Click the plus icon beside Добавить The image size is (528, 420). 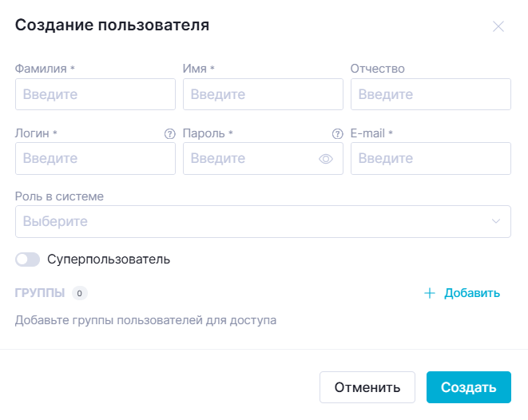430,293
